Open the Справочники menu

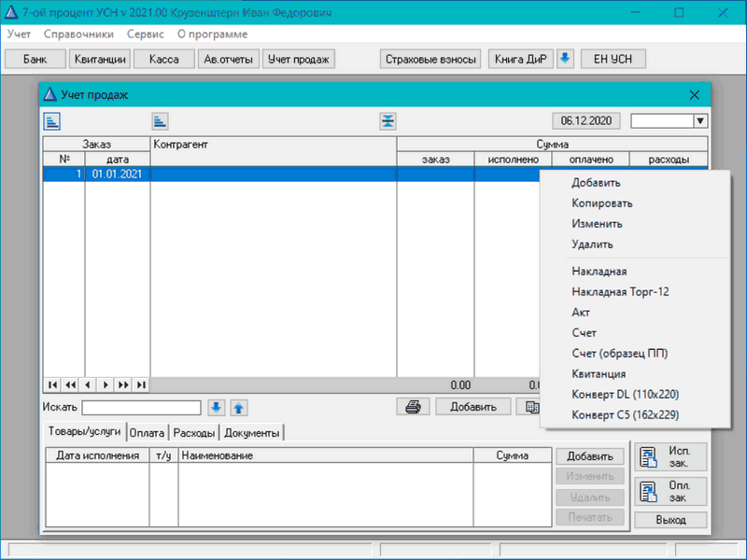pos(79,34)
